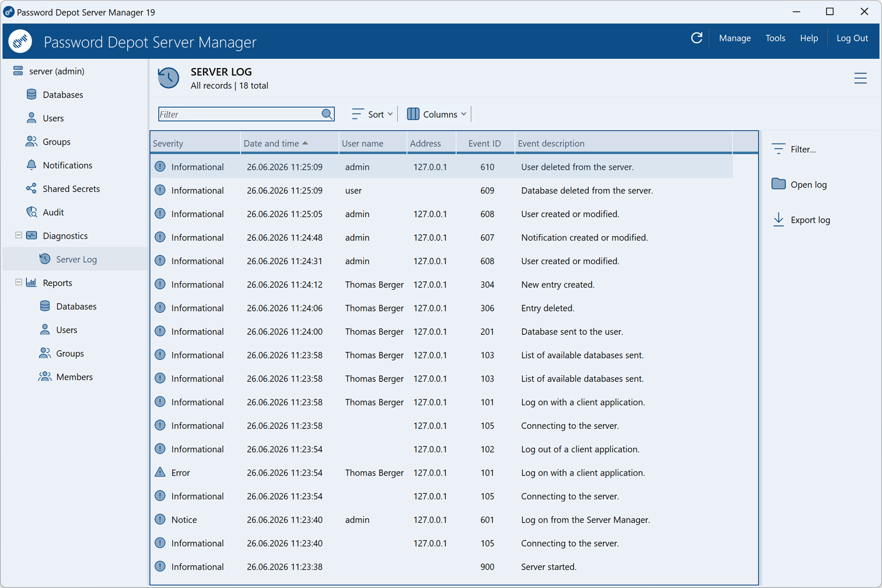Select Audit in the sidebar
This screenshot has height=588, width=882.
point(53,212)
